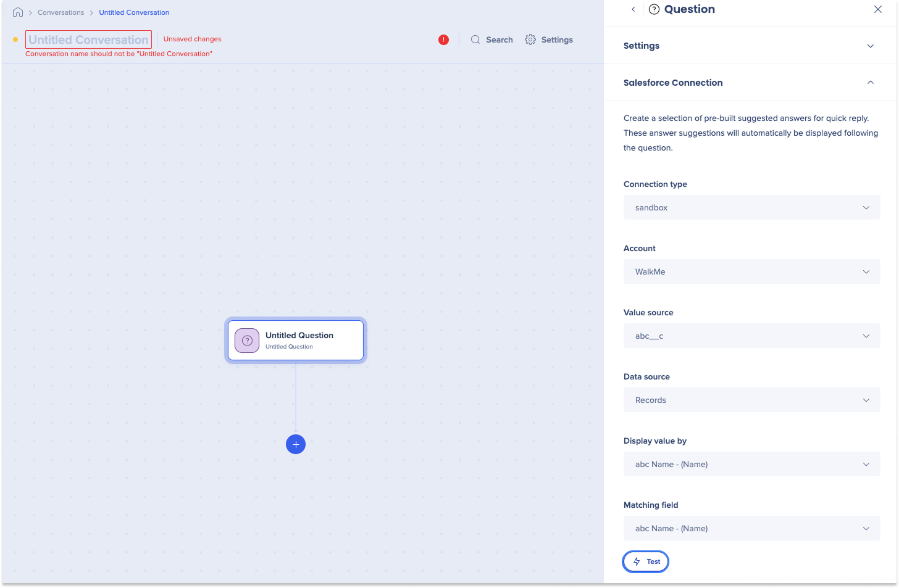Click the red error alert icon
899x588 pixels.
[x=443, y=39]
